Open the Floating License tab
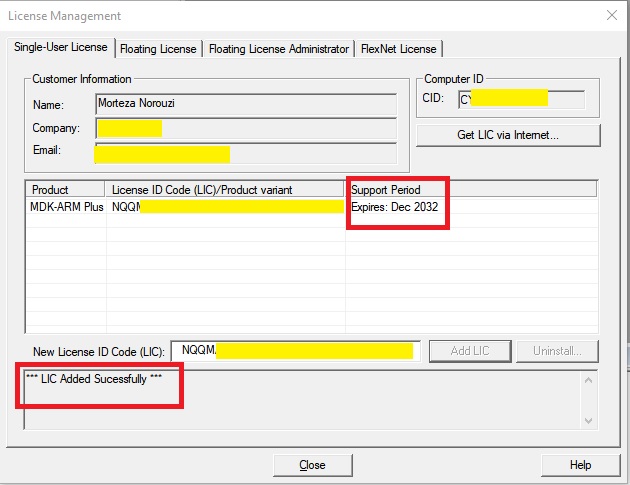The width and height of the screenshot is (630, 485). coord(160,49)
